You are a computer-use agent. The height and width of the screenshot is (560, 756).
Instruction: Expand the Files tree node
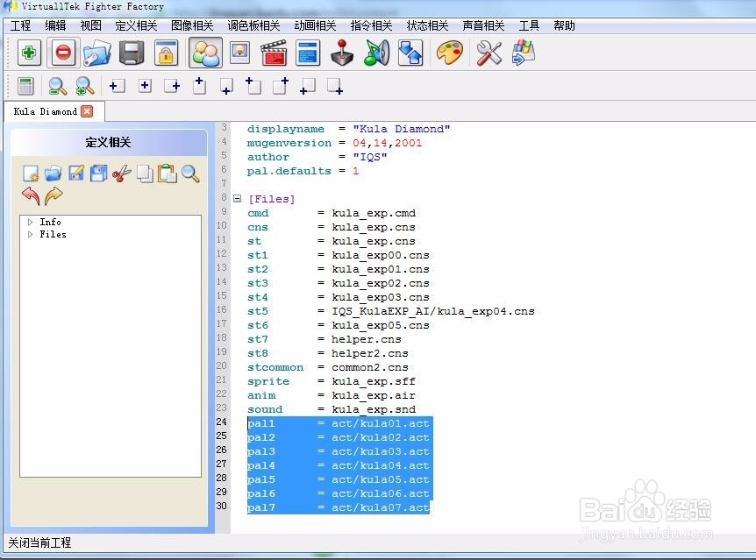point(31,235)
